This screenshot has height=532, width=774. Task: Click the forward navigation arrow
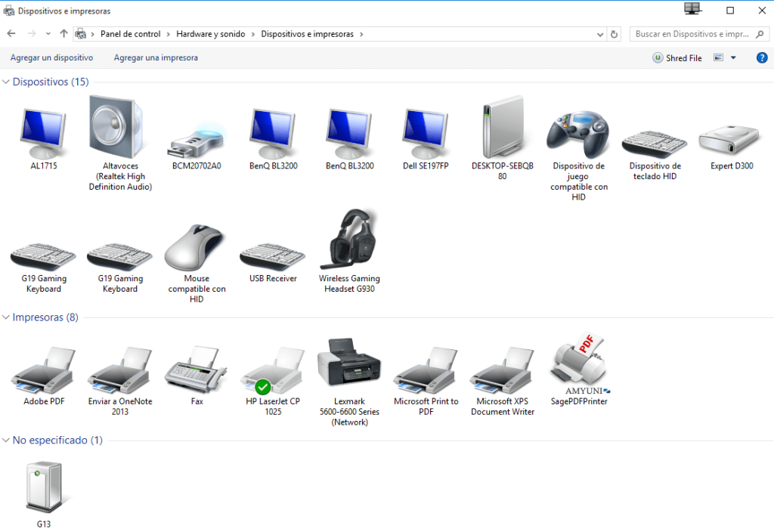pos(32,33)
